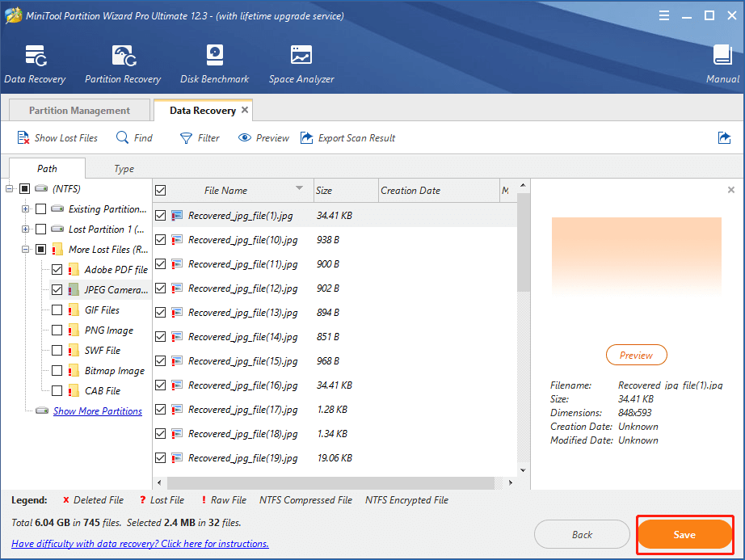745x560 pixels.
Task: Sort by the Size column header
Action: pos(346,191)
